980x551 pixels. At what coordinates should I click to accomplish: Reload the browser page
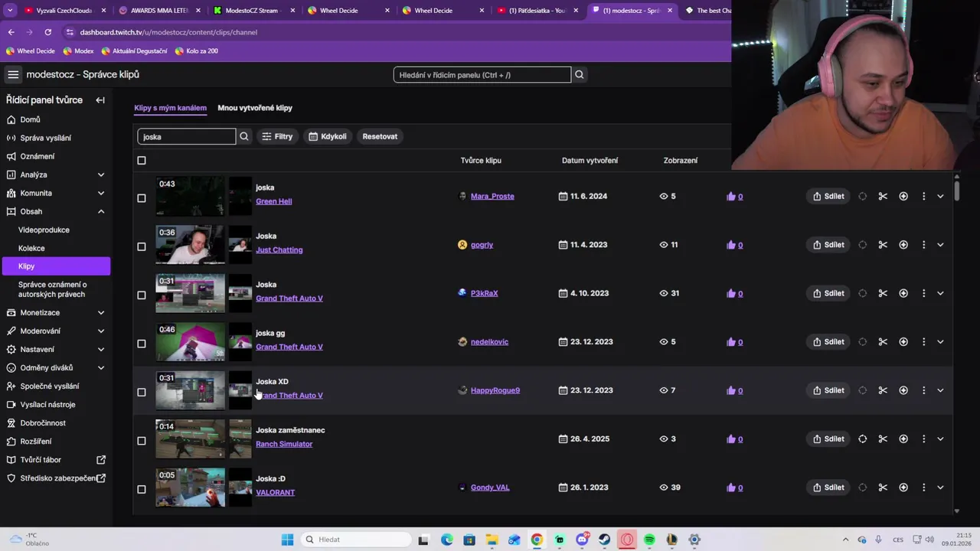(x=47, y=32)
